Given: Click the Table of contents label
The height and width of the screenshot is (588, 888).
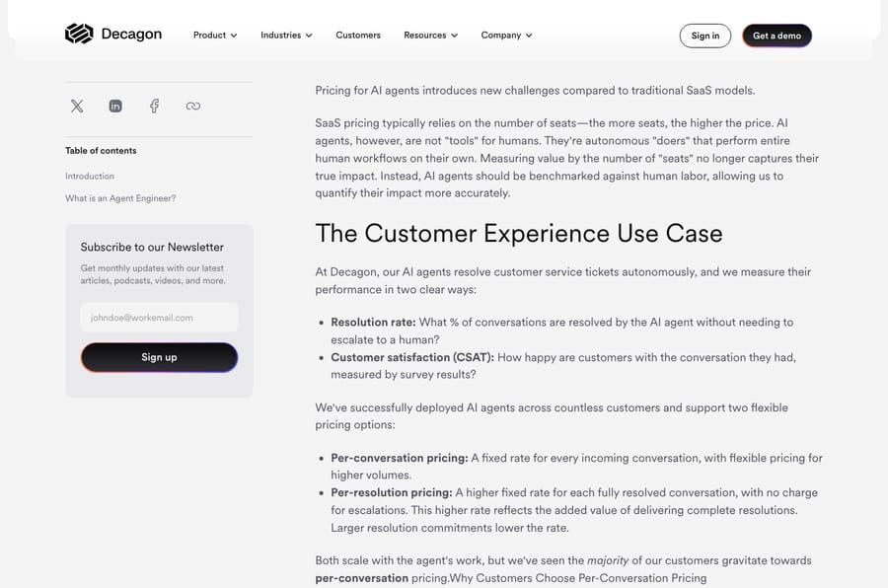Looking at the screenshot, I should pyautogui.click(x=101, y=151).
